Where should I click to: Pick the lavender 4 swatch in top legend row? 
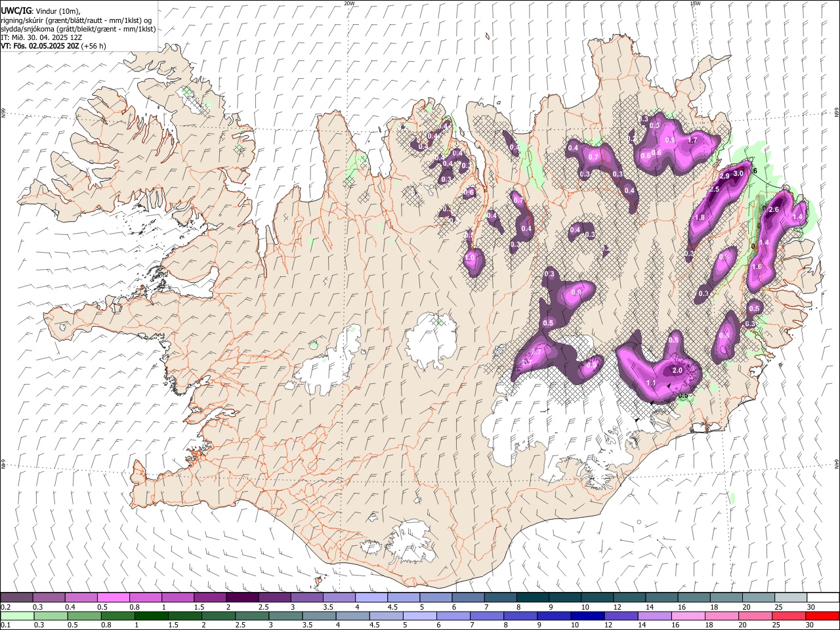(371, 598)
